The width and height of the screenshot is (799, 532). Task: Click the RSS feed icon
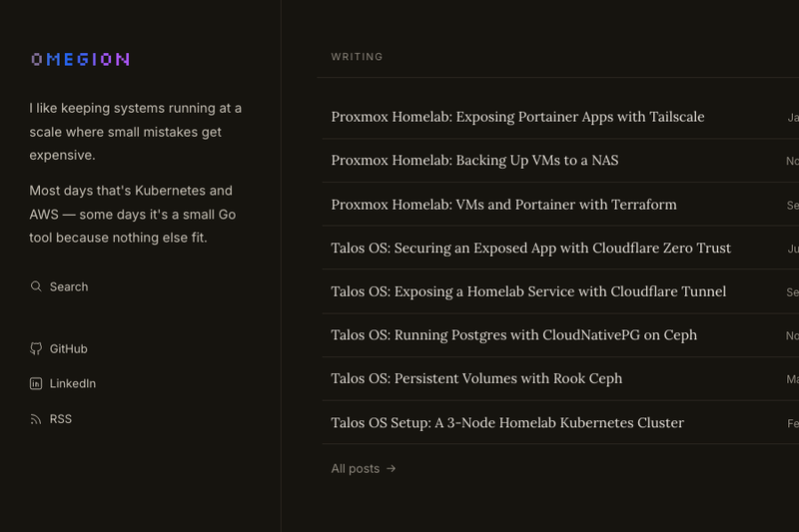tap(36, 419)
